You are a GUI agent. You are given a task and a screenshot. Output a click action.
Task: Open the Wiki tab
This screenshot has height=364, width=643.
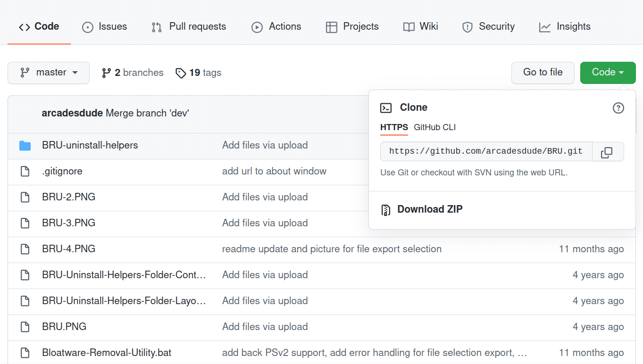pos(421,26)
